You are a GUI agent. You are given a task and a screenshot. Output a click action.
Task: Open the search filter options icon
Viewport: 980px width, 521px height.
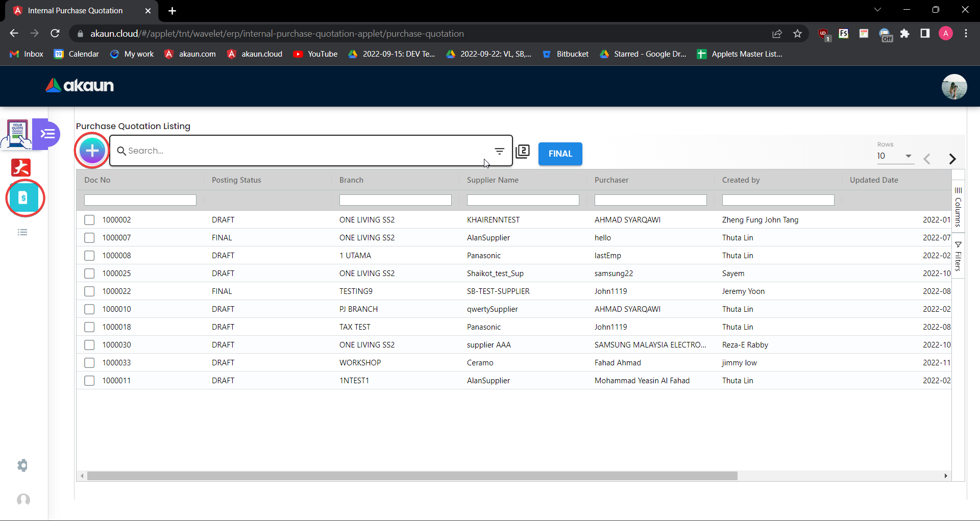499,151
